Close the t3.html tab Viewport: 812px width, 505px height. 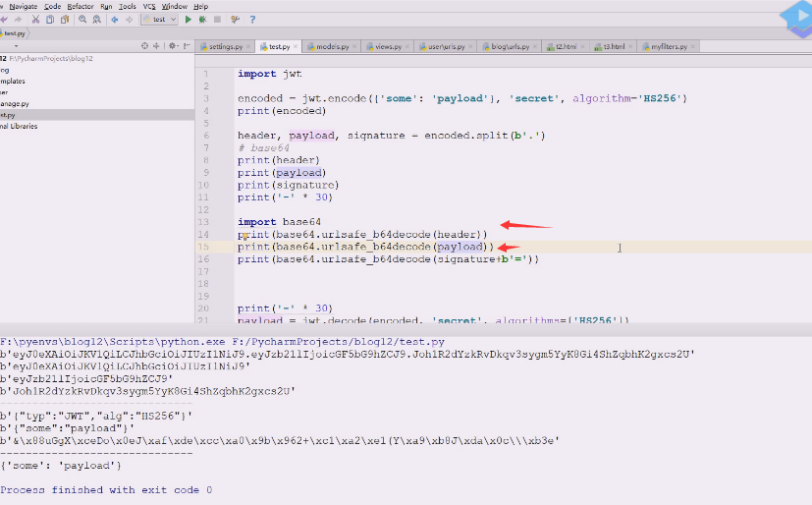tap(630, 46)
